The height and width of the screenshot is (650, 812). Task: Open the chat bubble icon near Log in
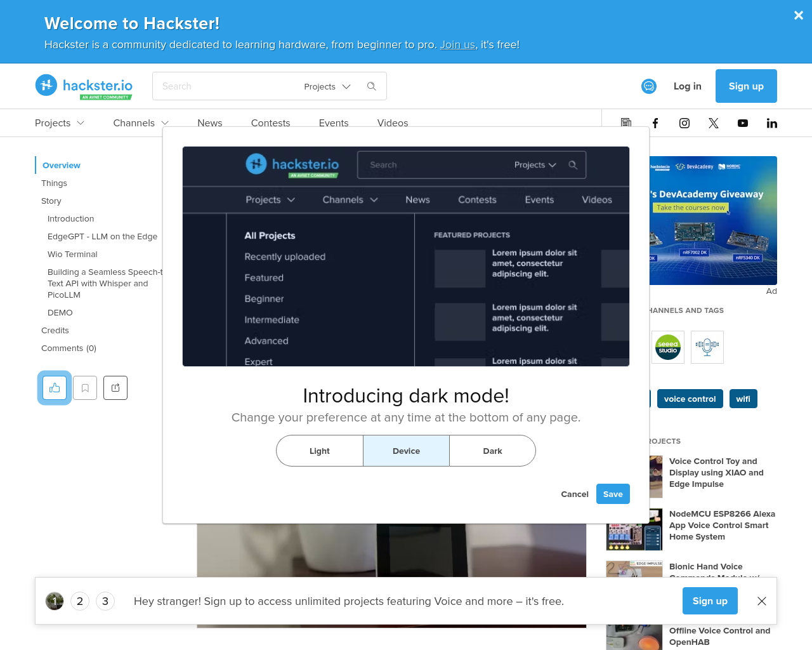pos(649,86)
